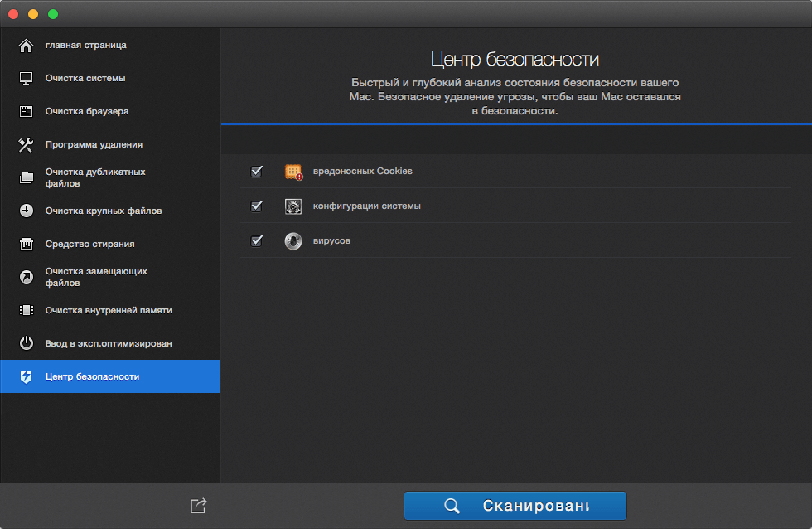Click the конфигурации системы label text
This screenshot has height=529, width=812.
[366, 206]
